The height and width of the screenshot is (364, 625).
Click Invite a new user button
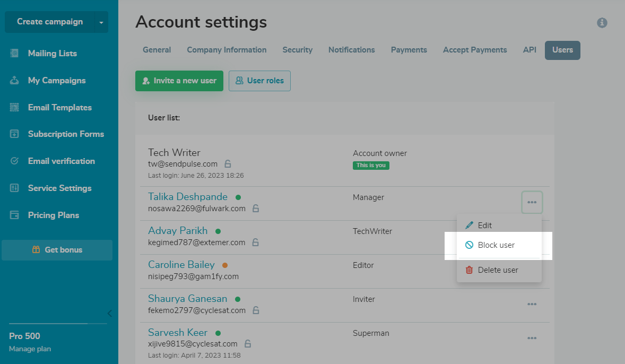pos(179,81)
